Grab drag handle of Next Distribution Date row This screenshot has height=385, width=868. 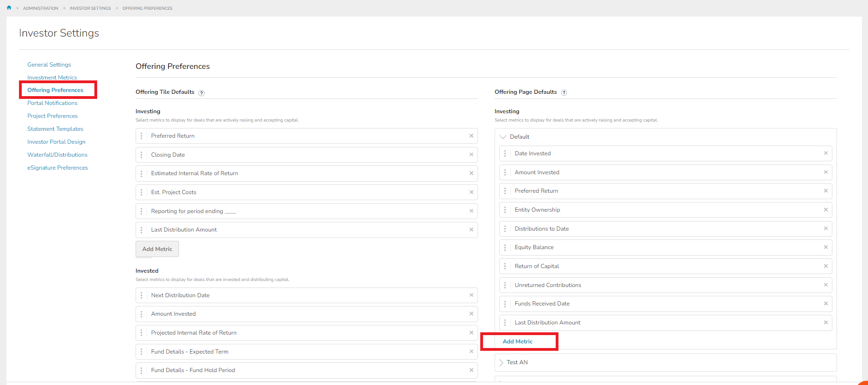142,295
